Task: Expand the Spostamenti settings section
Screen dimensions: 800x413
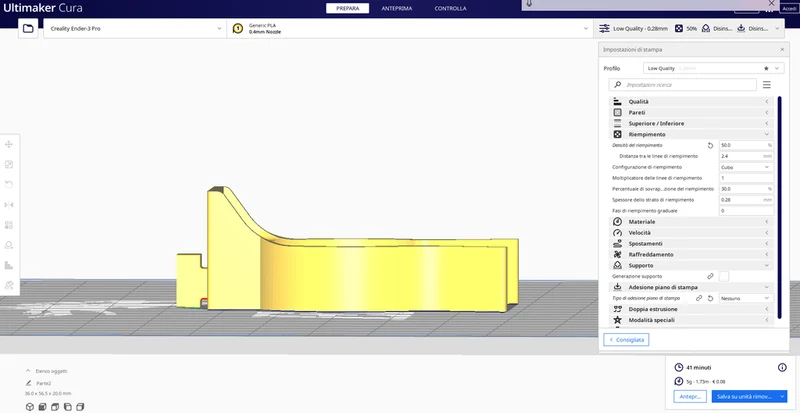Action: pos(691,244)
